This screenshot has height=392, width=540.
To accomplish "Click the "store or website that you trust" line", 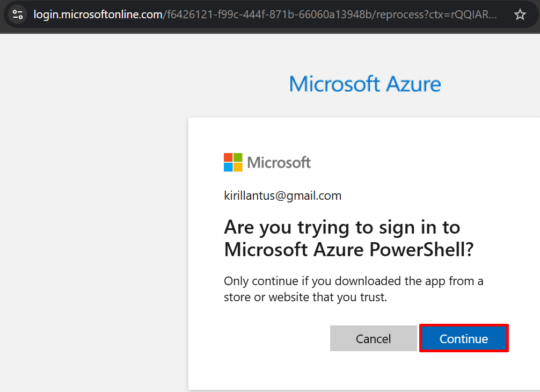I will click(x=305, y=297).
